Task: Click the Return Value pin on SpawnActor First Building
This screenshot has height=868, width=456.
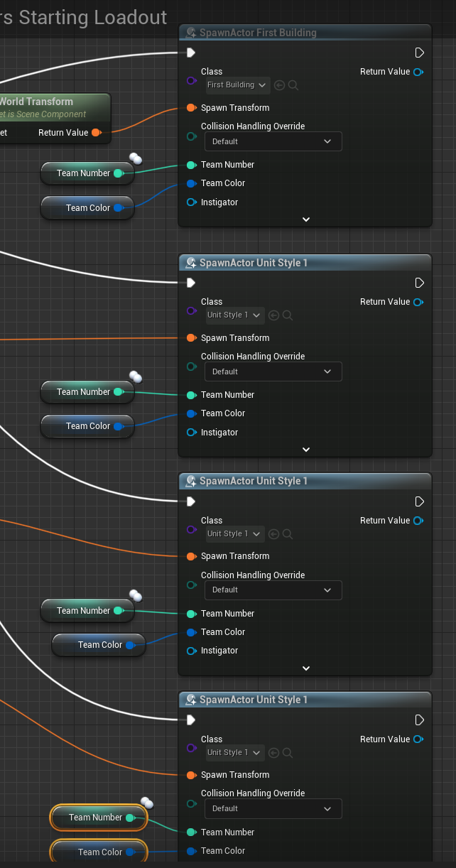Action: click(x=418, y=72)
